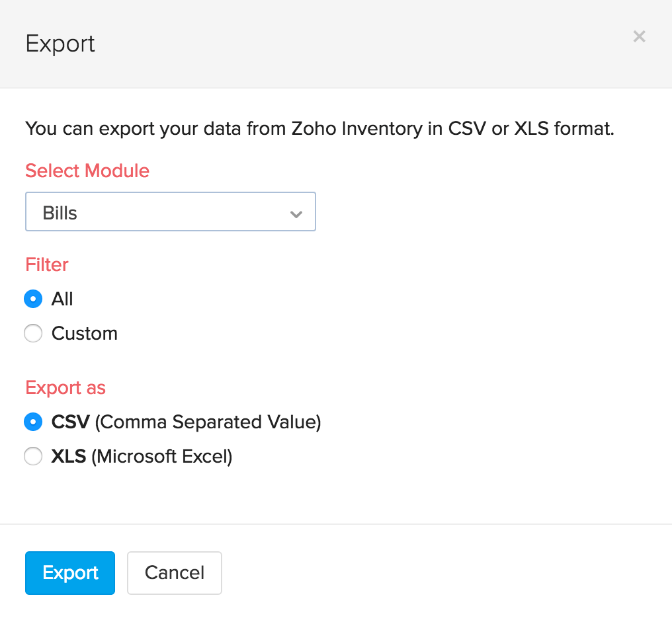Choose XLS Microsoft Excel format
This screenshot has width=672, height=620.
tap(33, 456)
